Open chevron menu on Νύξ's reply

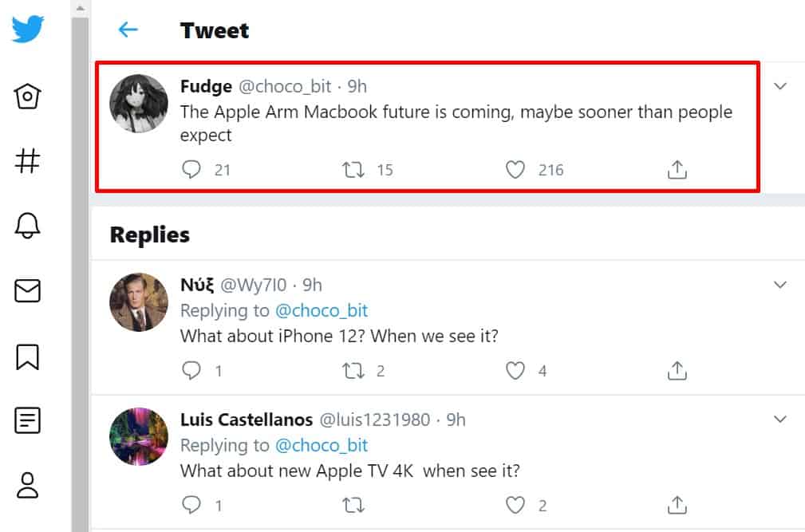(780, 285)
